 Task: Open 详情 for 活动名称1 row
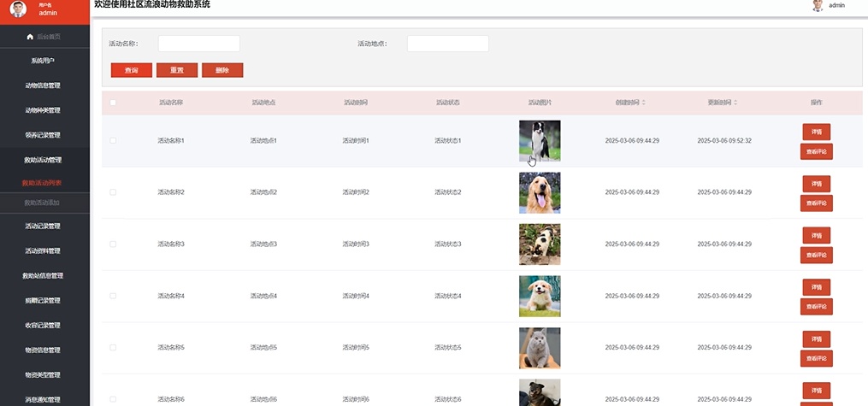(x=816, y=132)
